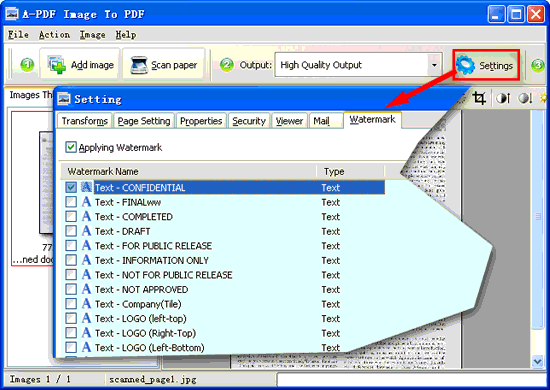Viewport: 550px width, 390px height.
Task: Click the A icon of LOGO (Right-Top)
Action: click(86, 333)
